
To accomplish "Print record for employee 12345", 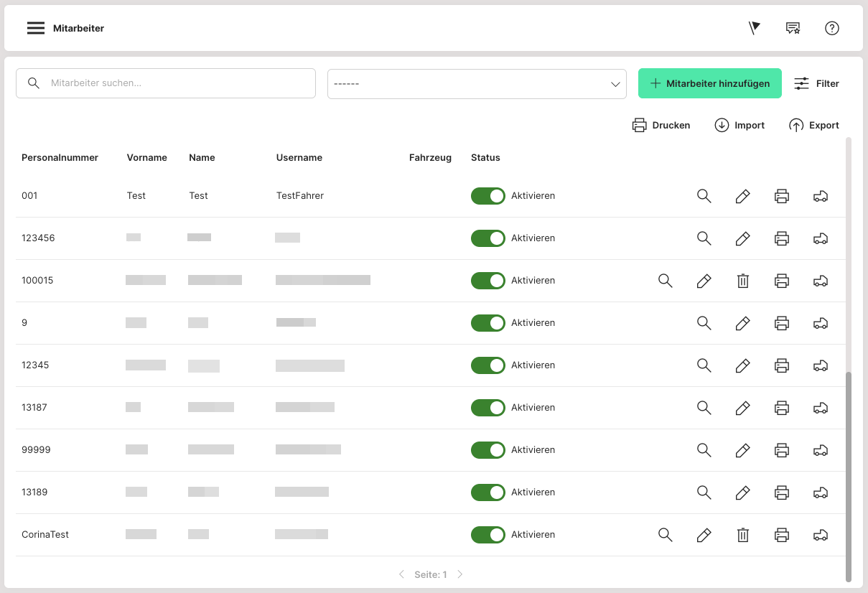I will 781,365.
